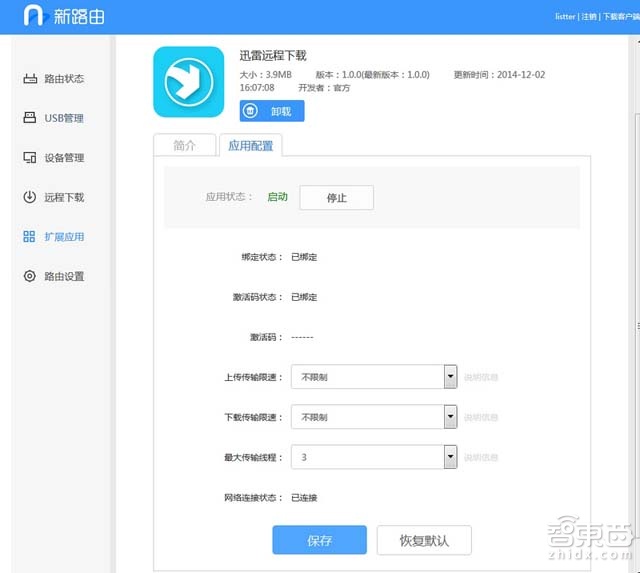The width and height of the screenshot is (640, 573).
Task: Click the version 1.0.0 text
Action: pos(372,75)
